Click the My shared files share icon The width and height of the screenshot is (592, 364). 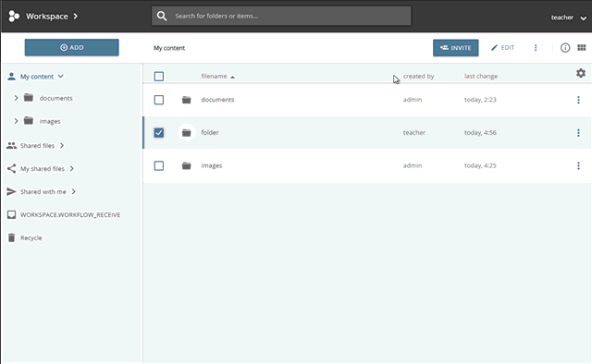pyautogui.click(x=11, y=169)
